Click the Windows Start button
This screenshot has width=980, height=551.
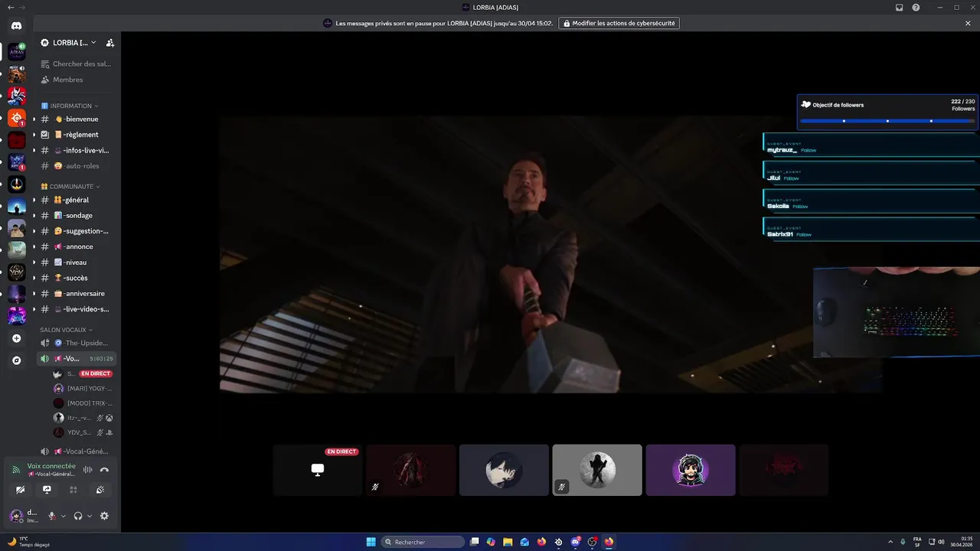click(371, 542)
